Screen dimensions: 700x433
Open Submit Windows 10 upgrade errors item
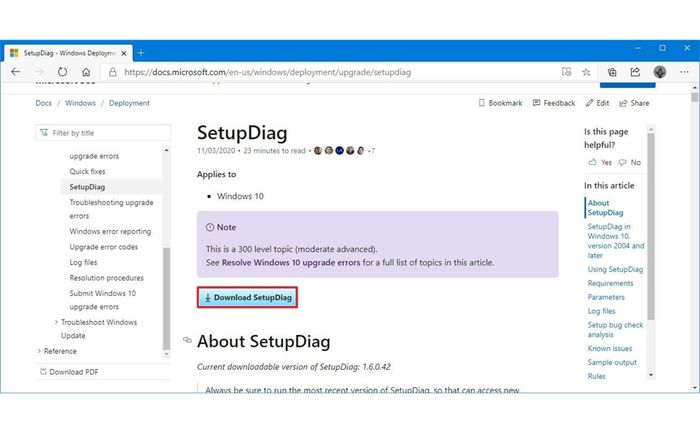click(103, 300)
